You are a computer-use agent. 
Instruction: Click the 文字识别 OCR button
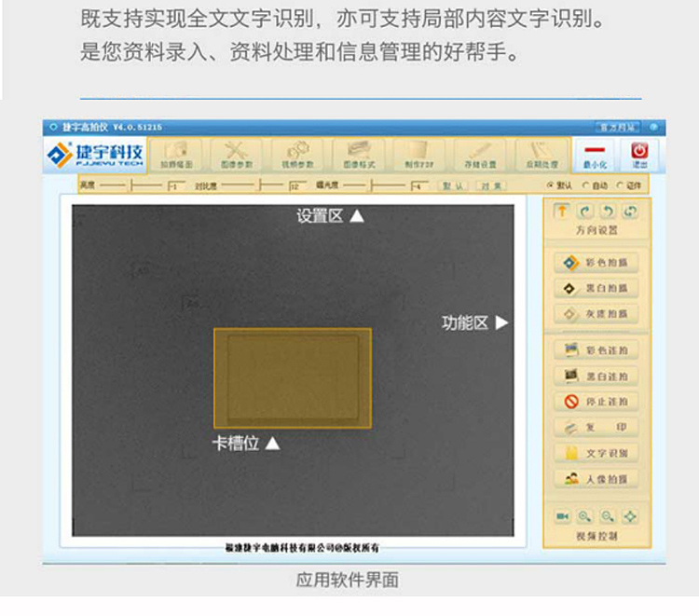[x=596, y=453]
